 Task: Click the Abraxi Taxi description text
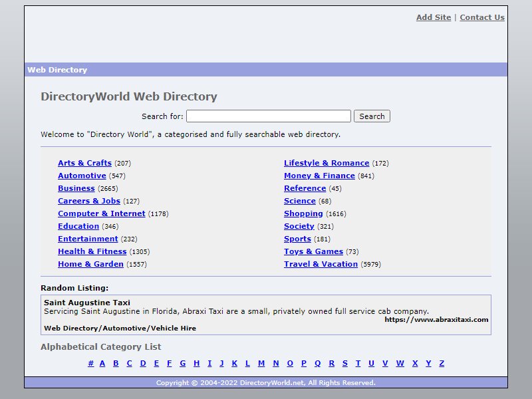(237, 311)
